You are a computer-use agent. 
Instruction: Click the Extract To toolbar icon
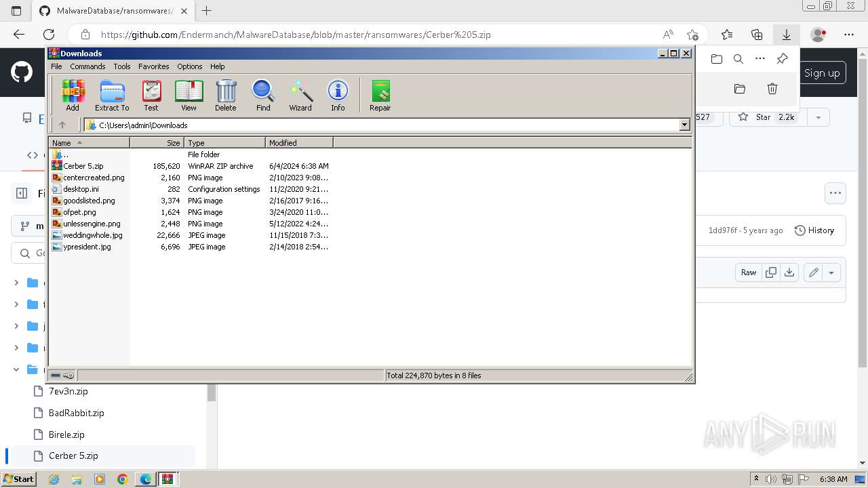pos(112,95)
